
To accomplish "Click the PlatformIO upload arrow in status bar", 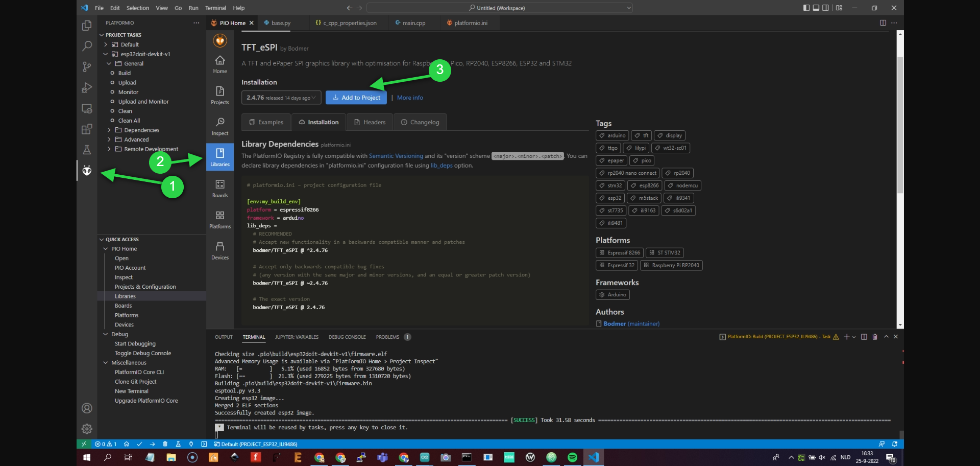I will [x=152, y=444].
